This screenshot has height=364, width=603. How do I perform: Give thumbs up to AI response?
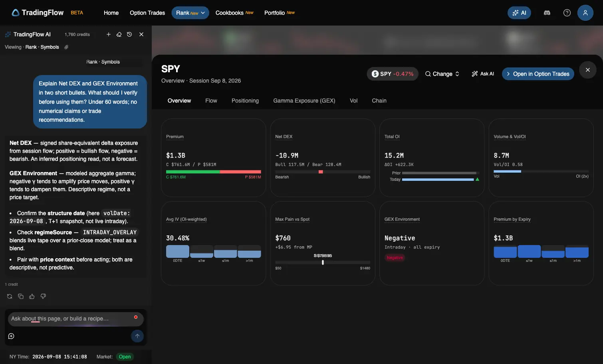(x=32, y=296)
